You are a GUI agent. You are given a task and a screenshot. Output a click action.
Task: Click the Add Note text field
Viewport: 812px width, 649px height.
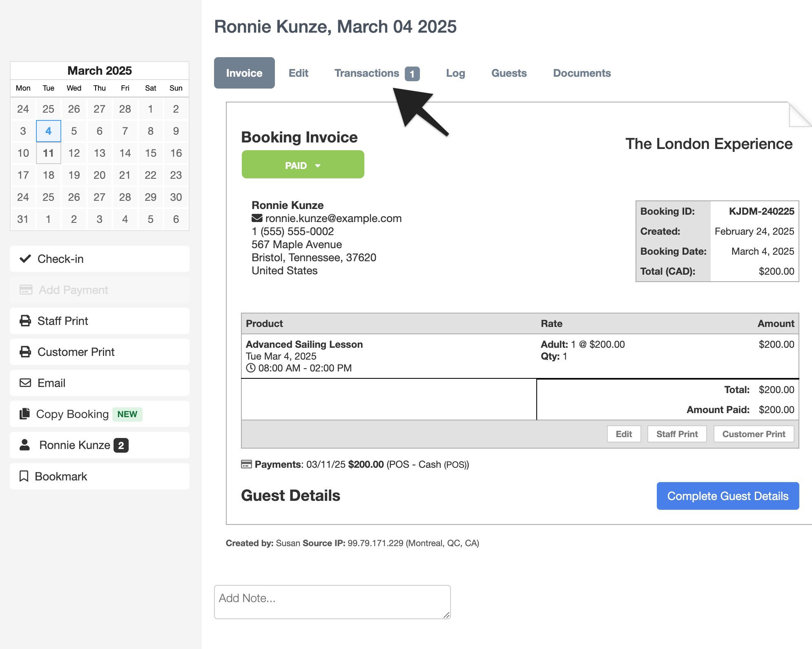click(332, 602)
